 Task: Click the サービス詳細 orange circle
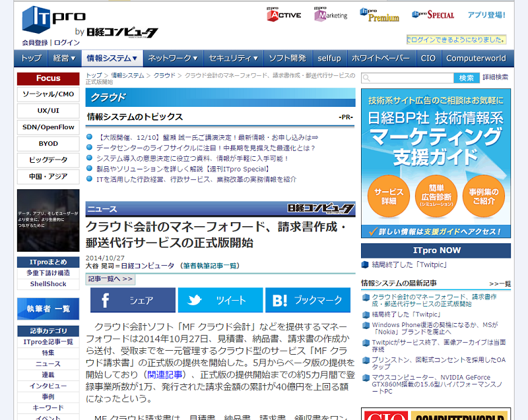click(389, 196)
